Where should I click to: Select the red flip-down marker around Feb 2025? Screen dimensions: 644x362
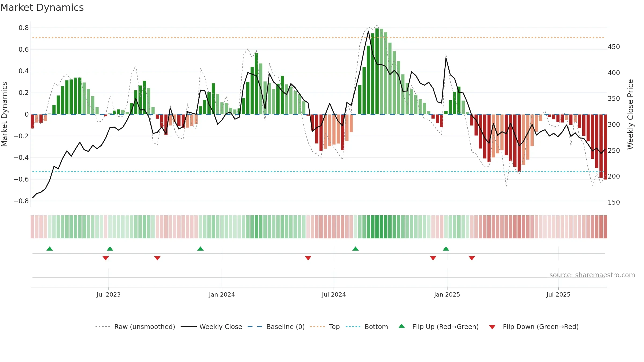(x=472, y=258)
